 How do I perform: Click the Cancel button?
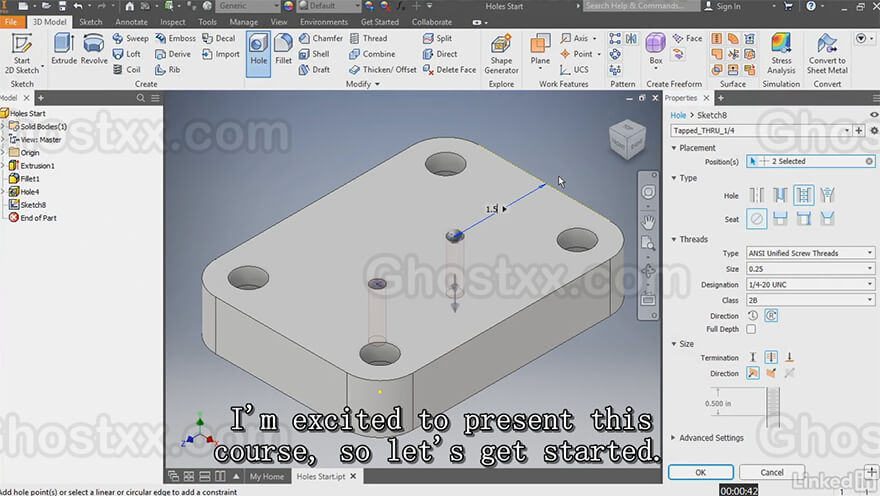772,472
